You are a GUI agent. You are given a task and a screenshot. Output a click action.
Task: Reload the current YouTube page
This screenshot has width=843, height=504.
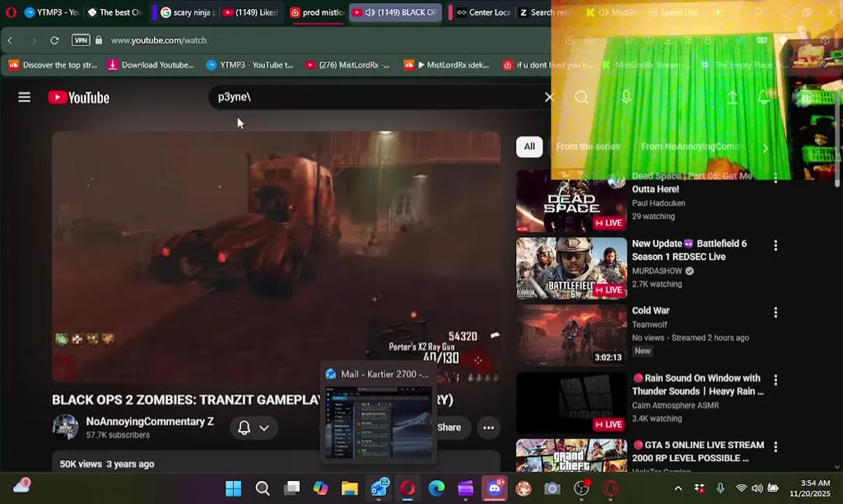54,41
